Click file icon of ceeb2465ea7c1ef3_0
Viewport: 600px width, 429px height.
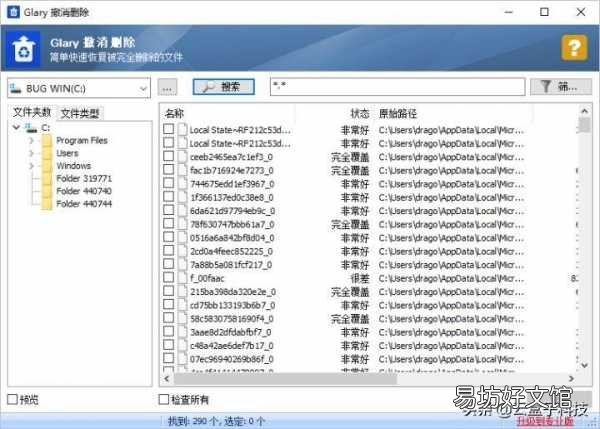[x=183, y=157]
